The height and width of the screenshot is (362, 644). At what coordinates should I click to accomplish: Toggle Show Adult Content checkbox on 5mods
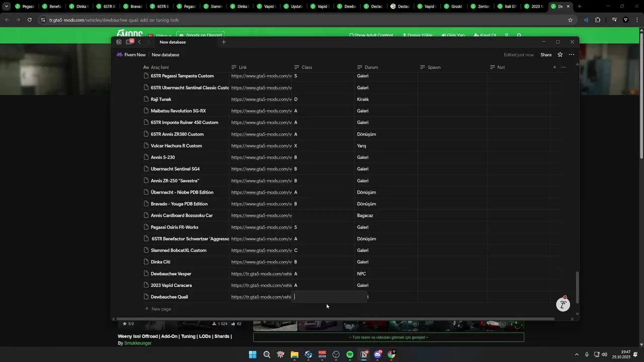(x=352, y=36)
